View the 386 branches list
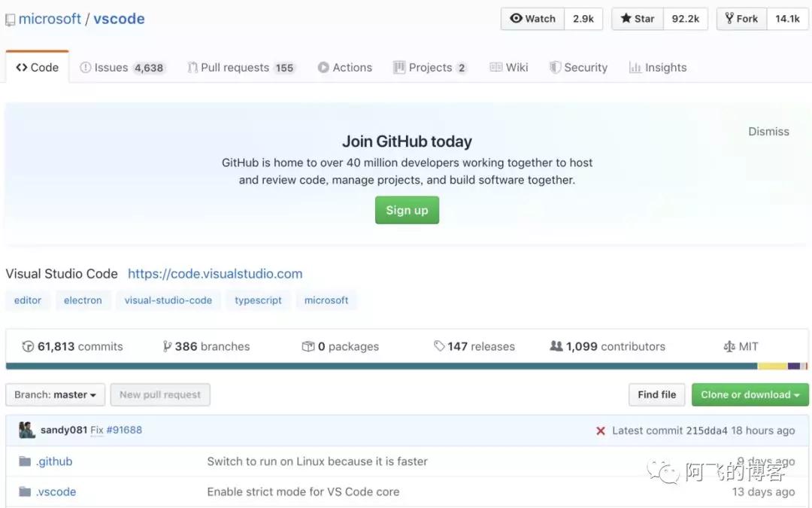Image resolution: width=812 pixels, height=508 pixels. pos(206,346)
